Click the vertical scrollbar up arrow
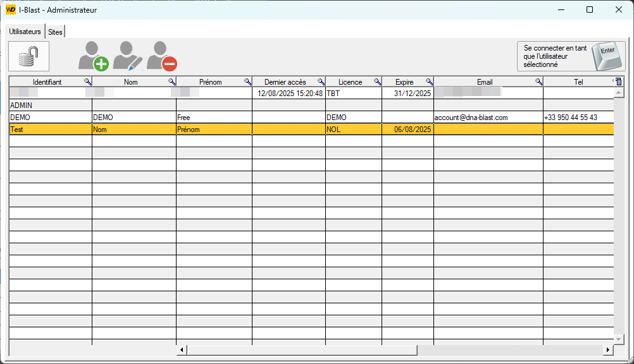 pyautogui.click(x=619, y=93)
